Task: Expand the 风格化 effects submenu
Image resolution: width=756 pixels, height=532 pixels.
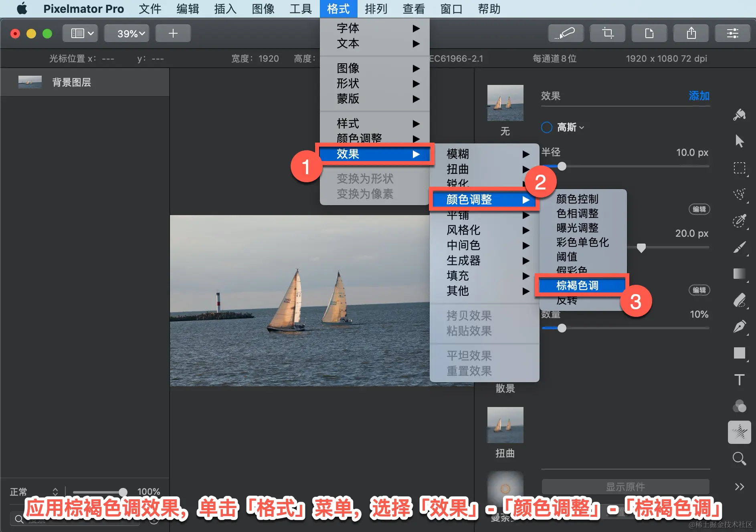Action: point(485,230)
